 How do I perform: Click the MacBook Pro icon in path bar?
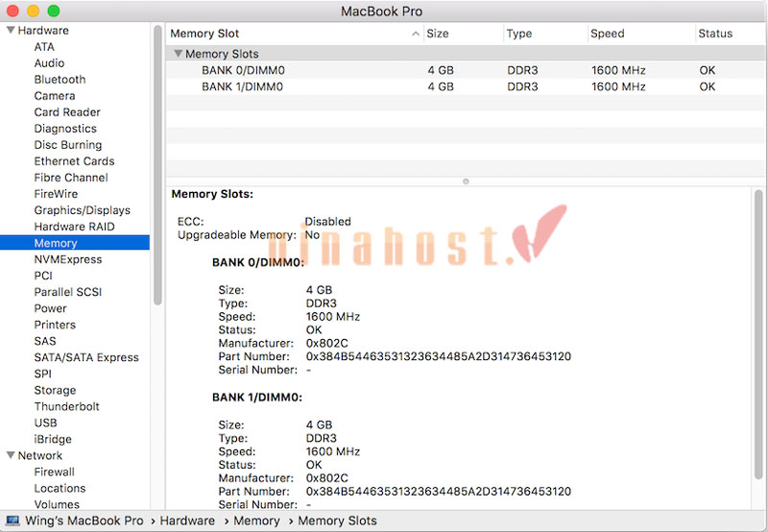[12, 520]
